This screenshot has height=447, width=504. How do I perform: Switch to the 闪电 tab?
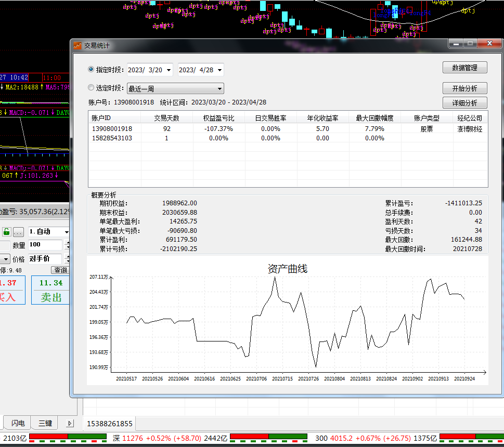(18, 423)
